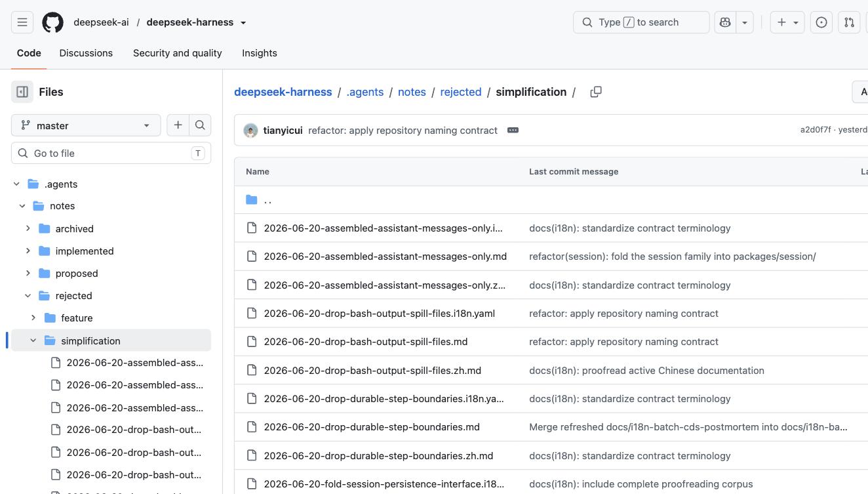The width and height of the screenshot is (868, 494).
Task: Focus the Go to file search field
Action: 111,153
